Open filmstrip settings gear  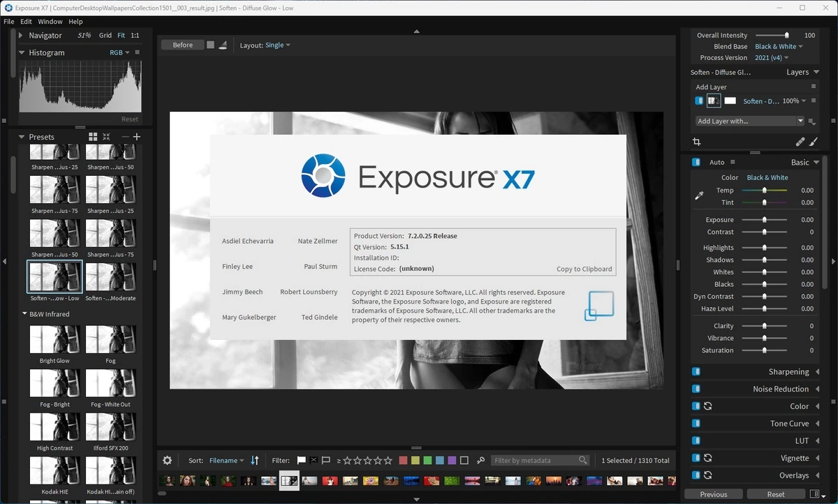click(x=167, y=460)
